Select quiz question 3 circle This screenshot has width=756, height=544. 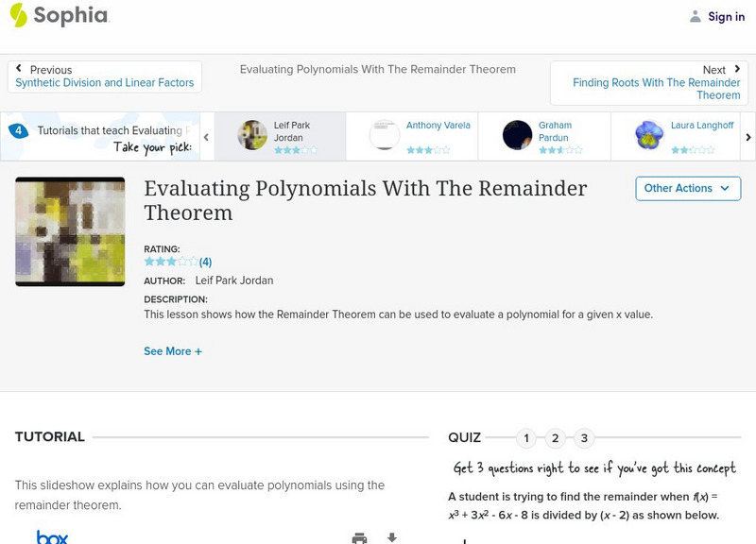pos(584,438)
